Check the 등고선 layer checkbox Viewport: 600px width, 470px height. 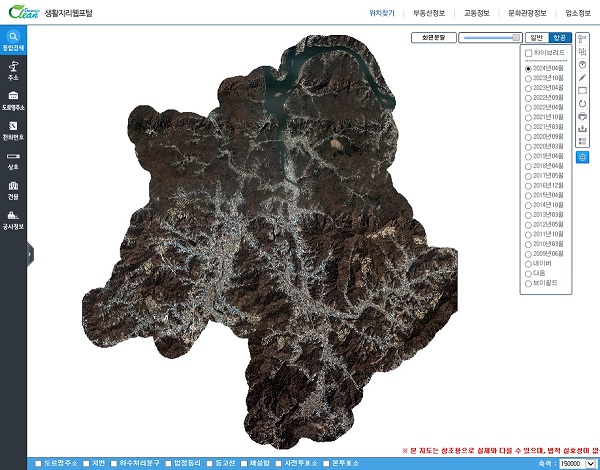[209, 463]
